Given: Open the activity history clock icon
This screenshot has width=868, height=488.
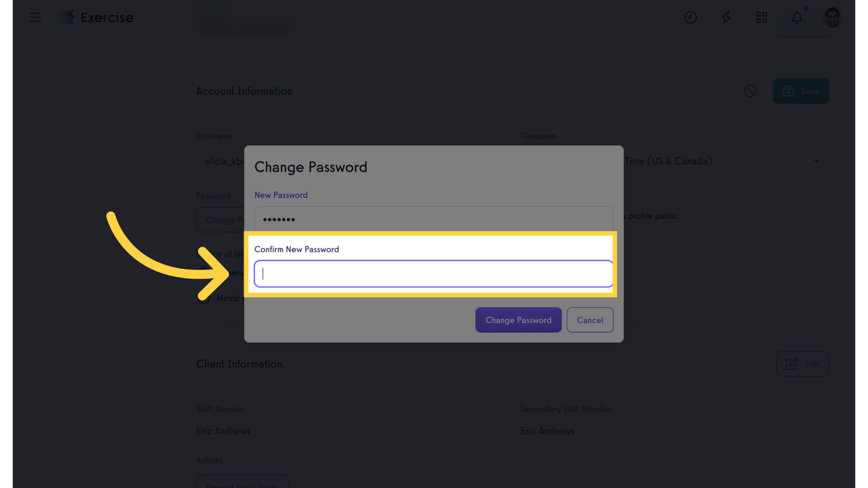Looking at the screenshot, I should coord(691,17).
